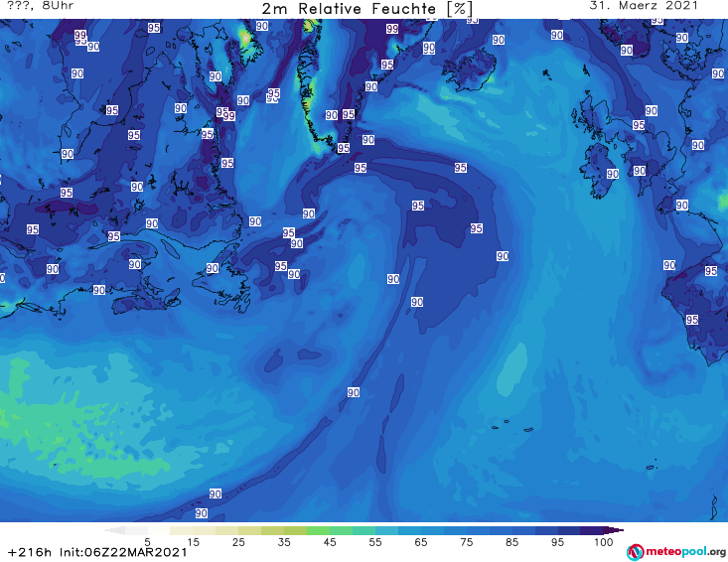Click the '5' label on the color scale

[147, 541]
